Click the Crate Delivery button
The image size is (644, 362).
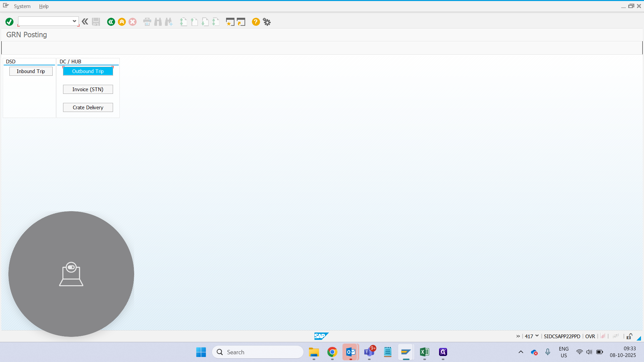coord(88,108)
